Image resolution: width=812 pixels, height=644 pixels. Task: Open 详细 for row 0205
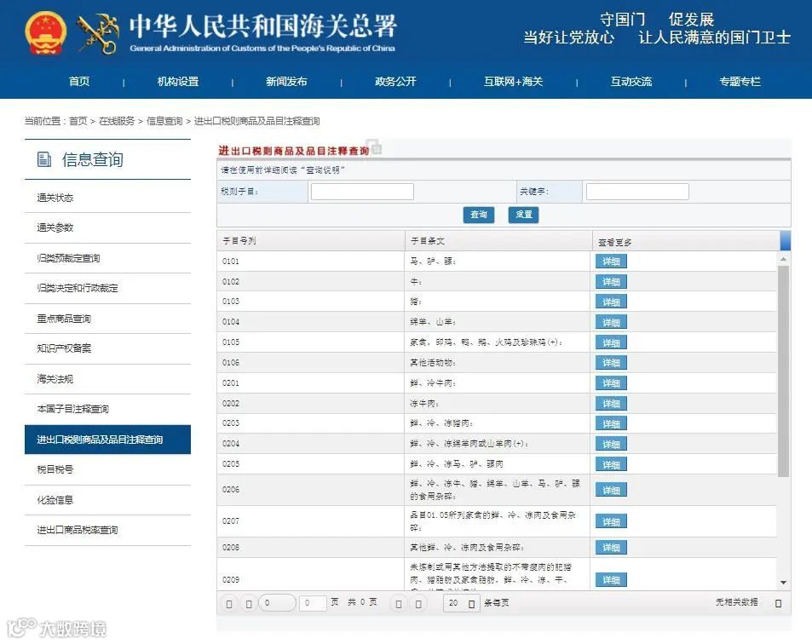pyautogui.click(x=611, y=464)
